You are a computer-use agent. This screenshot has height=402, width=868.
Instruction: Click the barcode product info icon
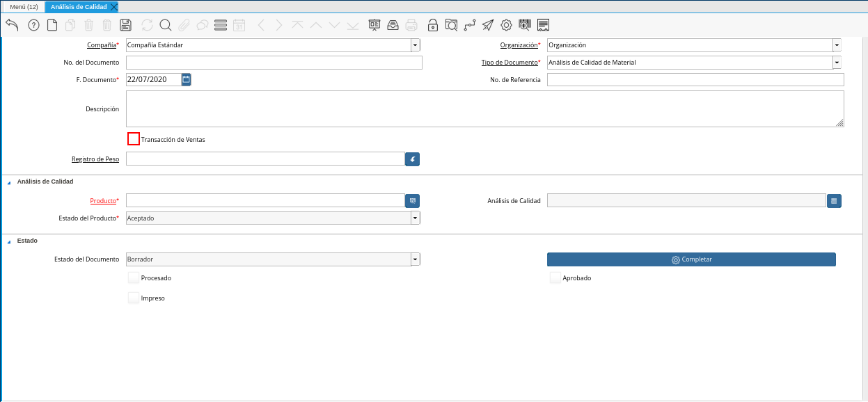coord(525,25)
